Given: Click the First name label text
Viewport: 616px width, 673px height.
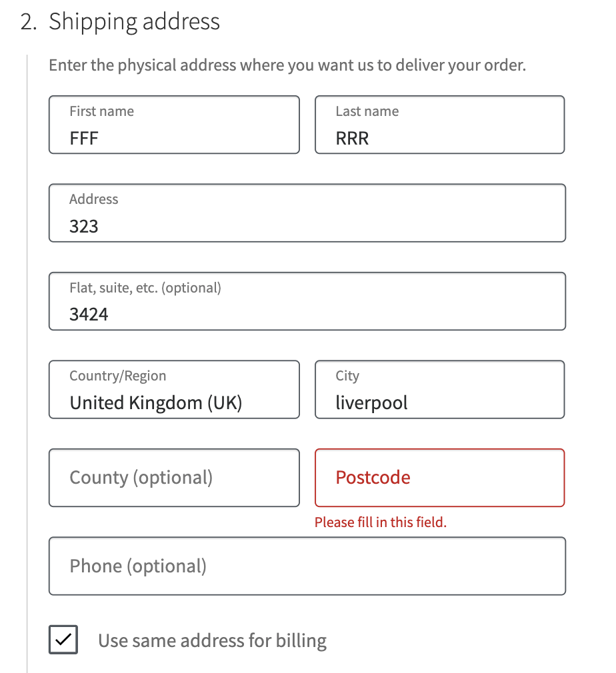Looking at the screenshot, I should (x=100, y=111).
